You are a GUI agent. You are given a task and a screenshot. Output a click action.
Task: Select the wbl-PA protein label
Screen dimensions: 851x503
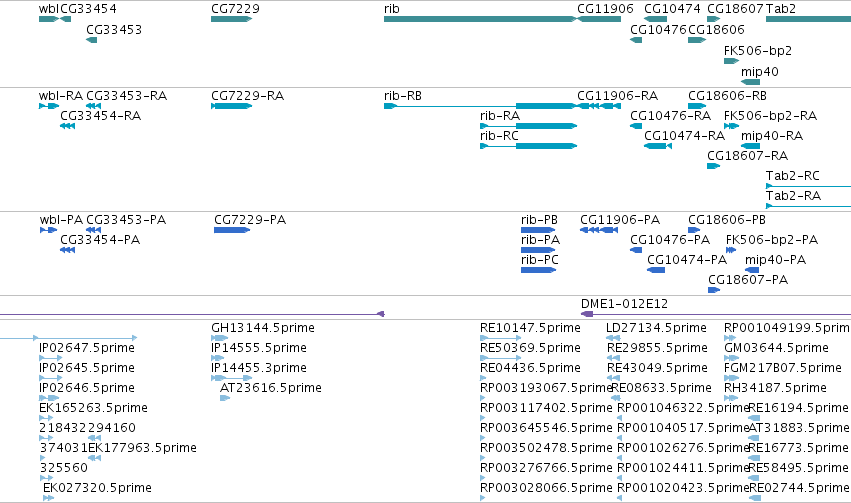pyautogui.click(x=61, y=220)
